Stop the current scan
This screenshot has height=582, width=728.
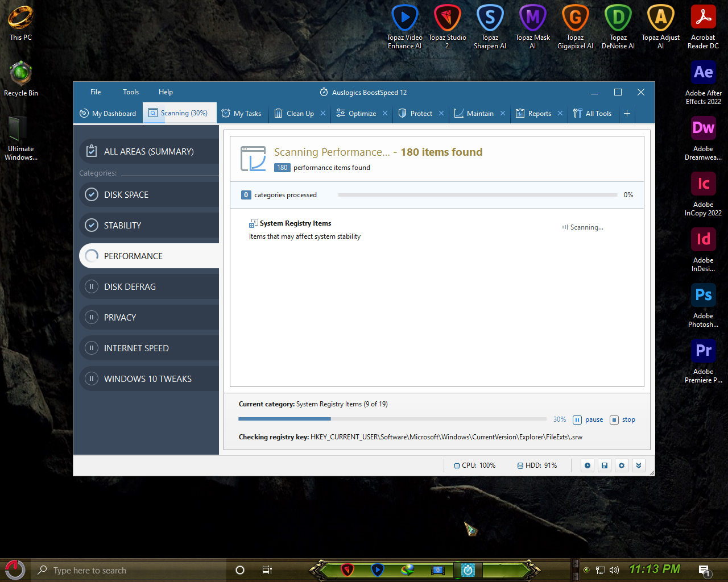623,419
